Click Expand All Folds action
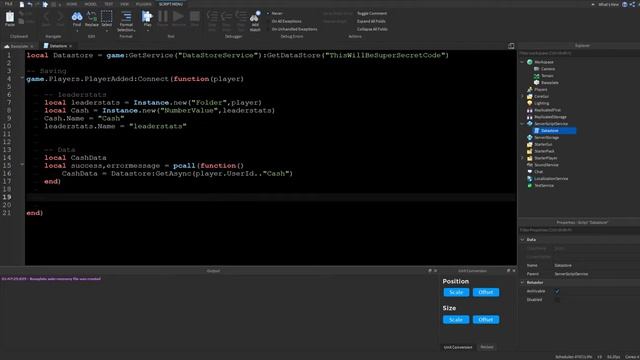Screen dimensions: 640x360 coord(371,21)
